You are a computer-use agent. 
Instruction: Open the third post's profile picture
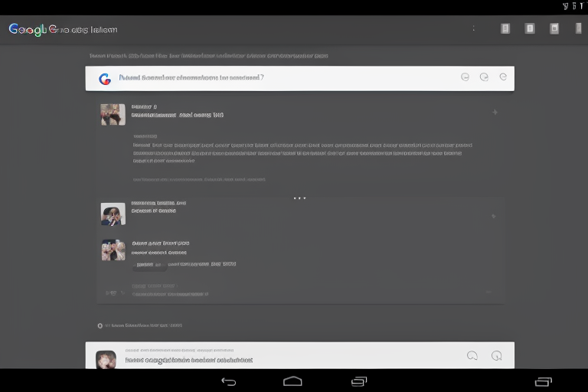click(x=113, y=250)
